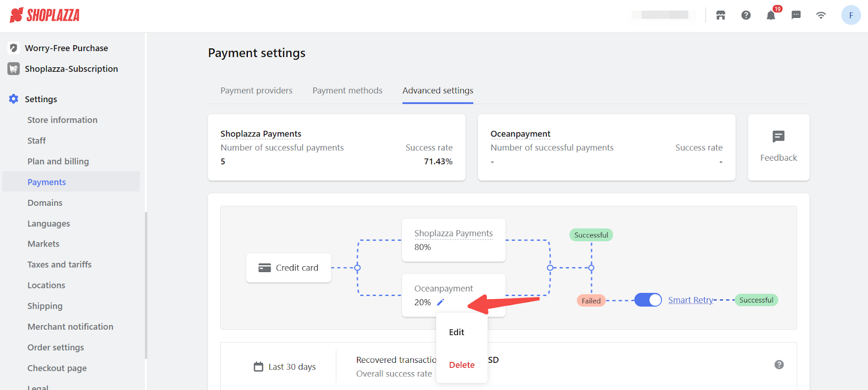Click the Wi-Fi status icon

(x=821, y=15)
